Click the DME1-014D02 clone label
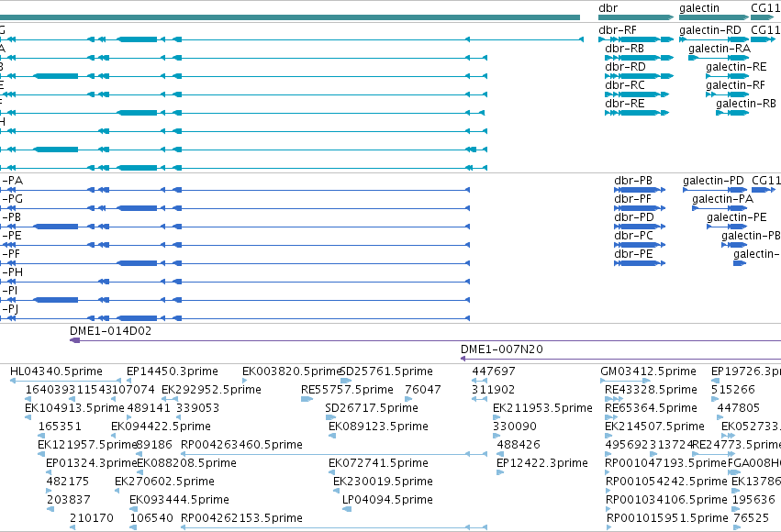 coord(110,331)
